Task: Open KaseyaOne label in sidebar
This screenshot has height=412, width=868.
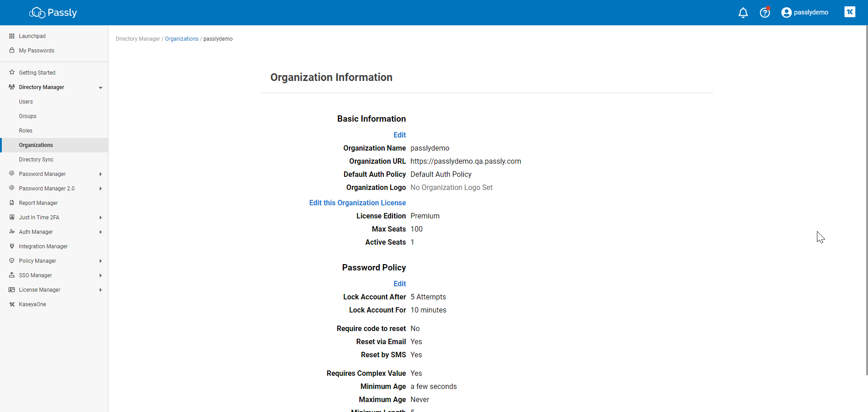Action: pyautogui.click(x=33, y=304)
